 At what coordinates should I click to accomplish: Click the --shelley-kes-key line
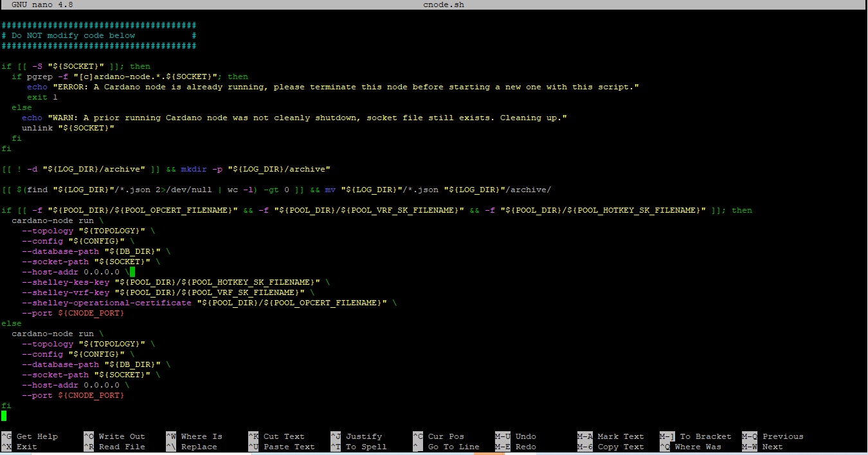point(176,282)
